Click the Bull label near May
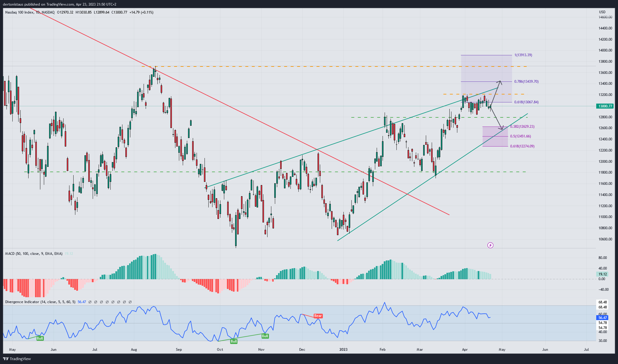The height and width of the screenshot is (364, 618). click(x=40, y=338)
